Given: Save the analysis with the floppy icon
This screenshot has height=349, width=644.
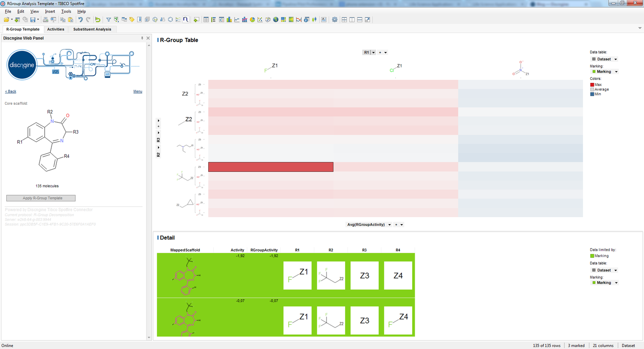Looking at the screenshot, I should tap(33, 20).
